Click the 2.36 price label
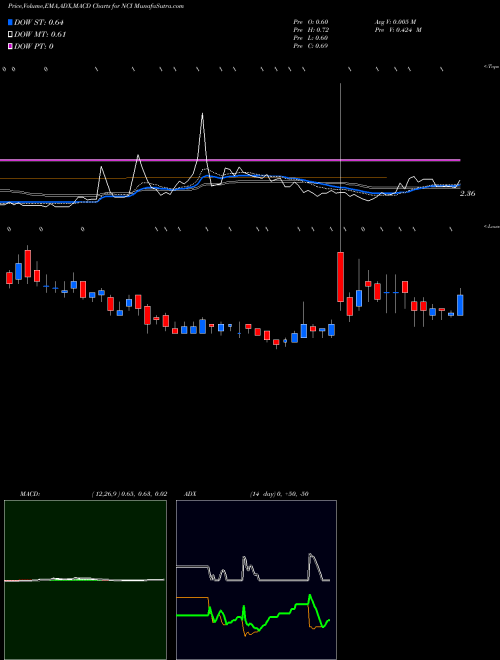 click(x=467, y=194)
